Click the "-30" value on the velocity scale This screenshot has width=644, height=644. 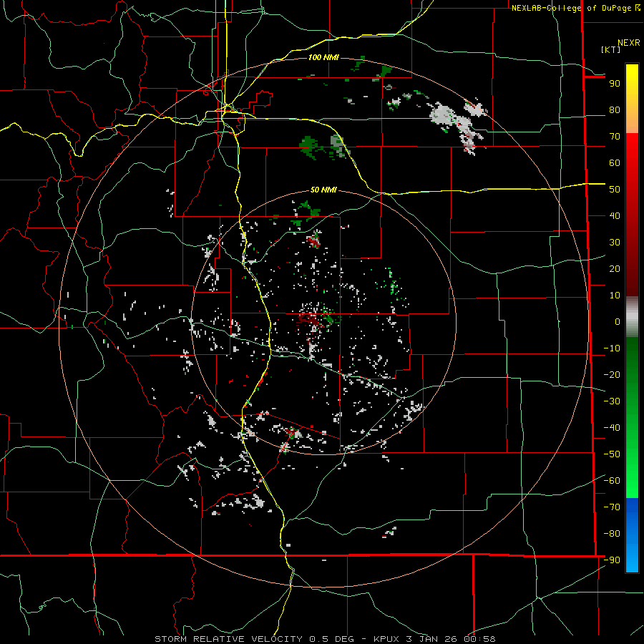[612, 401]
